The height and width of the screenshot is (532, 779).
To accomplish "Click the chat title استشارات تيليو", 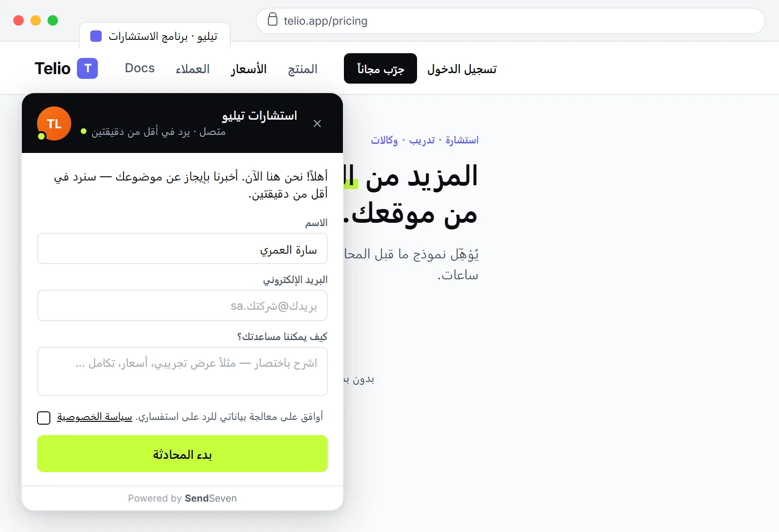I will coord(259,115).
